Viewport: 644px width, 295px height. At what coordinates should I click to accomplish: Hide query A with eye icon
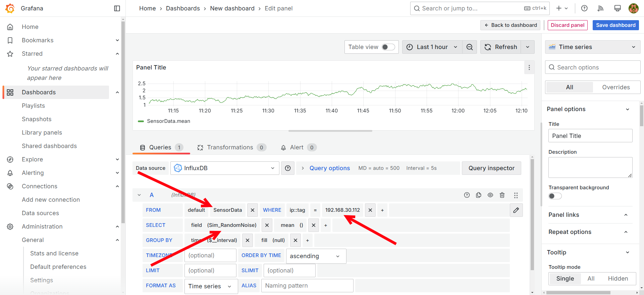(490, 195)
